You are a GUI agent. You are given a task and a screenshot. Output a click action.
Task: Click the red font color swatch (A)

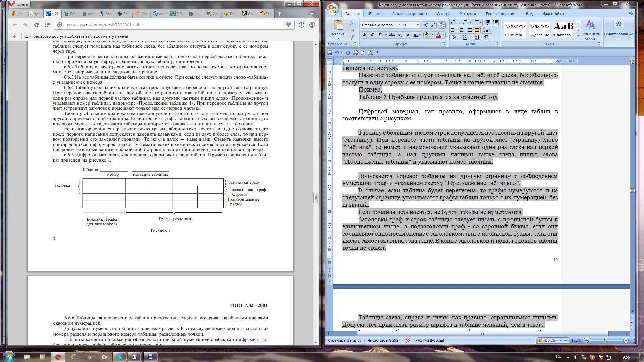point(438,35)
